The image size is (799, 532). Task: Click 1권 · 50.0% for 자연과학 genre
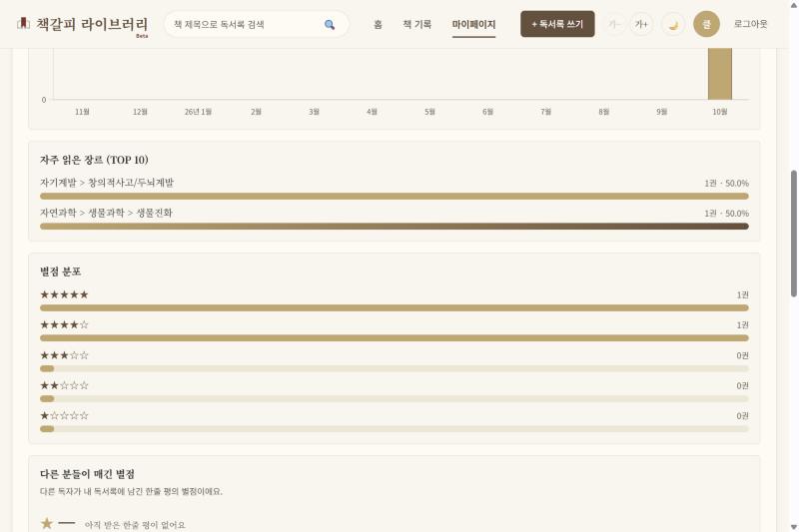point(727,213)
